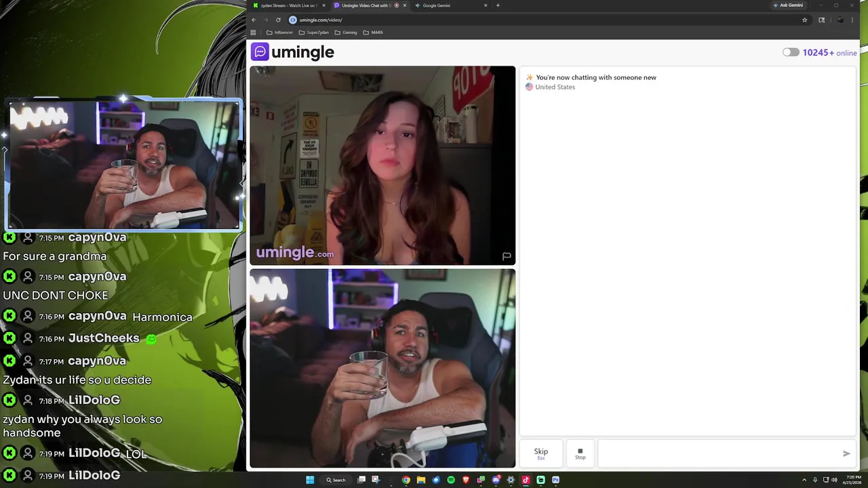The width and height of the screenshot is (868, 488).
Task: Open the taskbar clock showing 7:20 PM
Action: point(852,480)
